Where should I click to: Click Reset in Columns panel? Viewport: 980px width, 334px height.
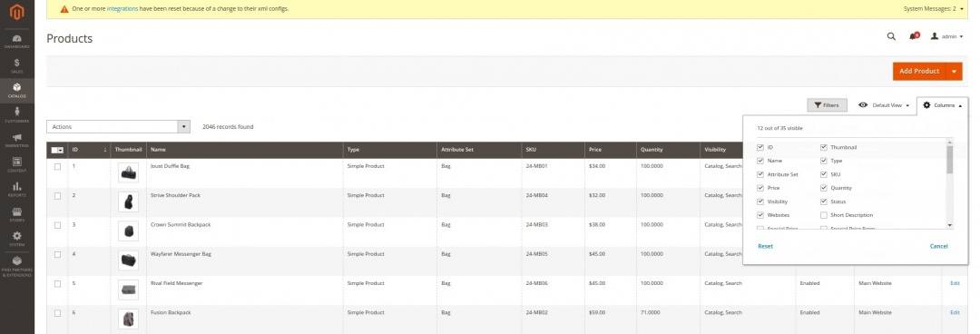[x=765, y=247]
